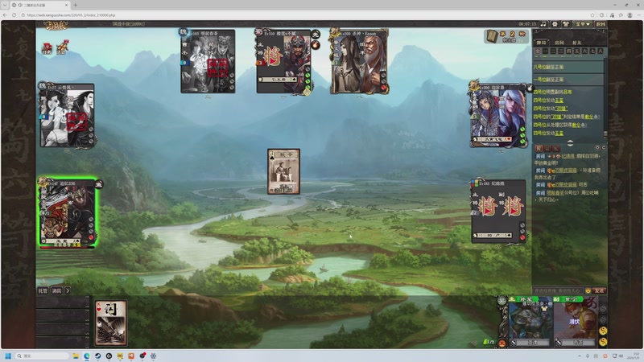Select the King of Hearts 闪 hand card
The height and width of the screenshot is (362, 644).
point(111,323)
